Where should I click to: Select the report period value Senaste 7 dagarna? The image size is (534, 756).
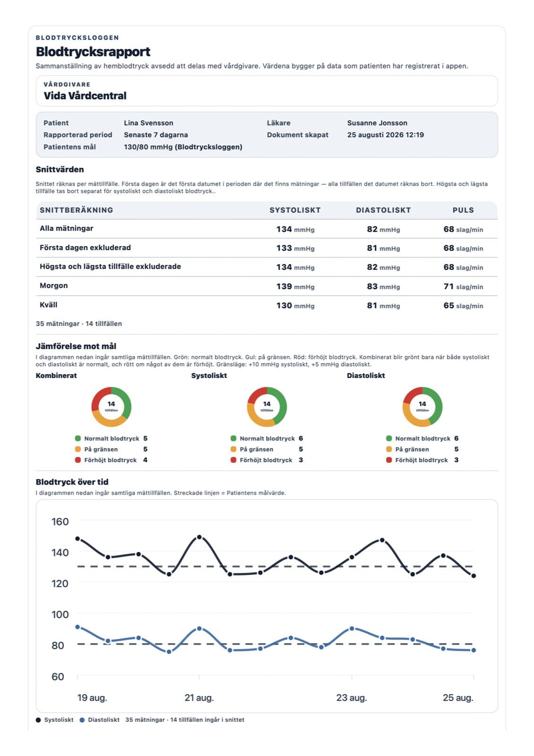pyautogui.click(x=156, y=135)
